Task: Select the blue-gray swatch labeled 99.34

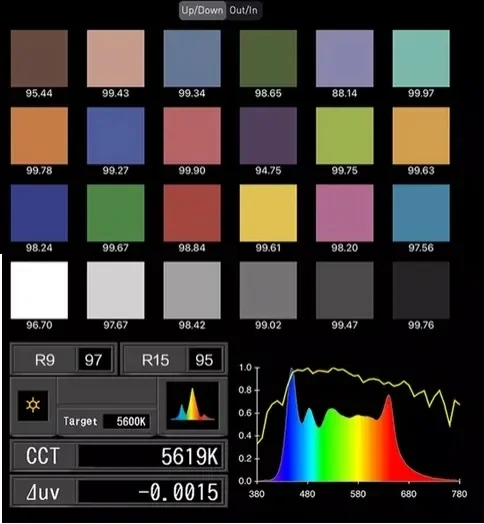Action: (x=192, y=58)
